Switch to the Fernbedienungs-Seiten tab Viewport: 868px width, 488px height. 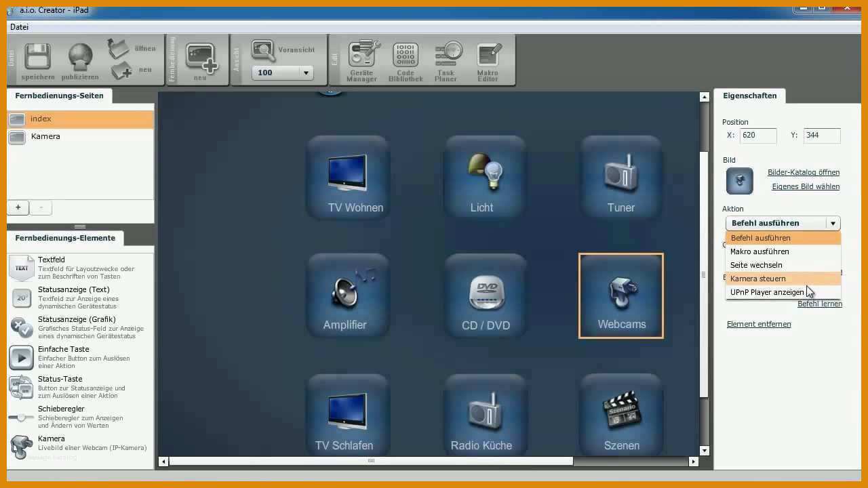[x=60, y=96]
